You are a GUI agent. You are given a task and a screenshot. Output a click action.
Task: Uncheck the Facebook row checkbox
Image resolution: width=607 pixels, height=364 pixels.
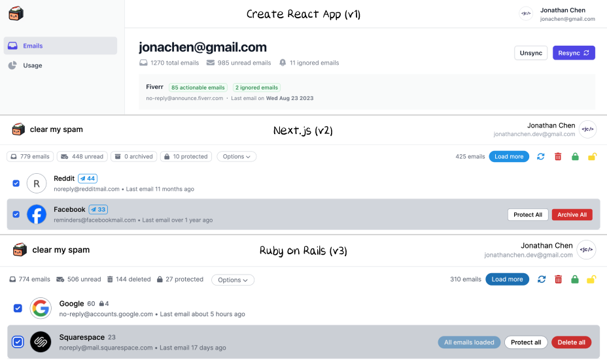(16, 214)
